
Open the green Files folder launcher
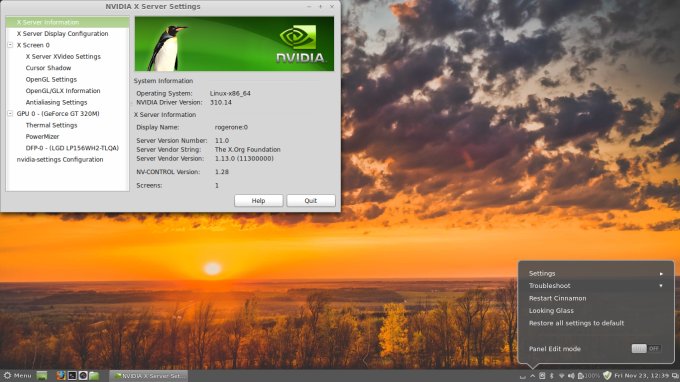tap(94, 375)
